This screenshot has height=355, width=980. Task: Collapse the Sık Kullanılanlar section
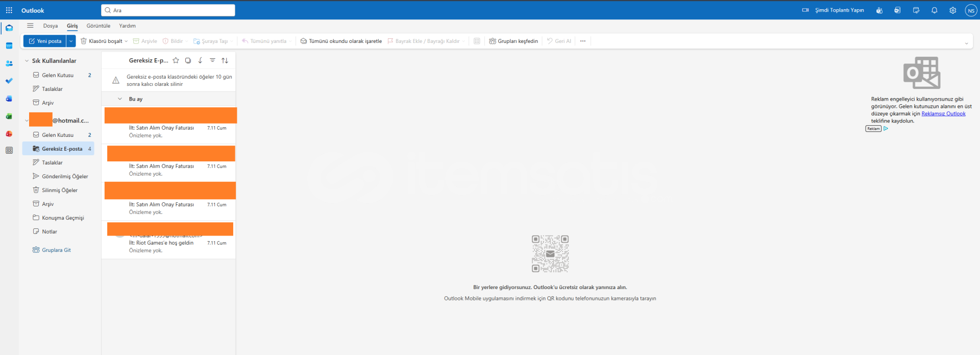point(27,61)
